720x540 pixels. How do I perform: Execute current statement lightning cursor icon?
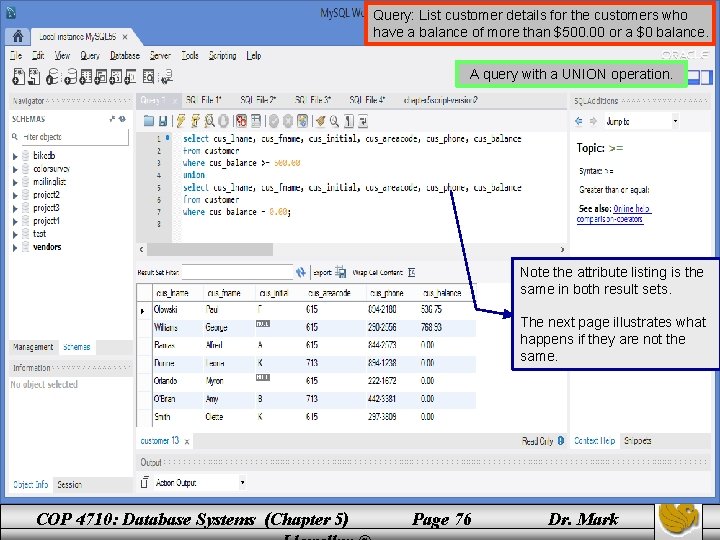point(195,121)
